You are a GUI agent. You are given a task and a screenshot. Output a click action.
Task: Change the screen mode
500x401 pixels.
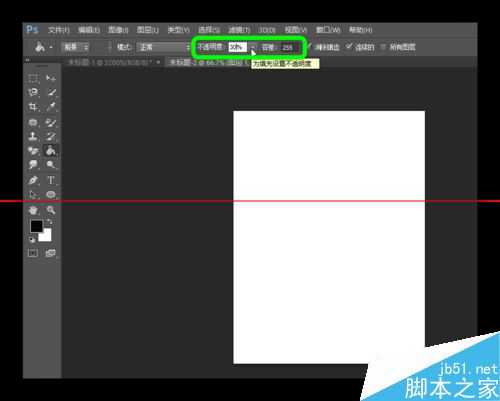coord(50,253)
